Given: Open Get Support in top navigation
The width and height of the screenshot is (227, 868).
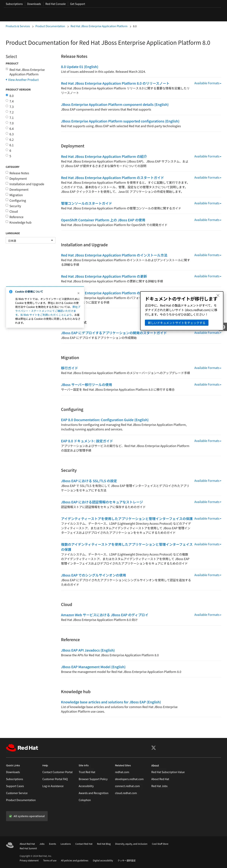Looking at the screenshot, I should point(78,4).
